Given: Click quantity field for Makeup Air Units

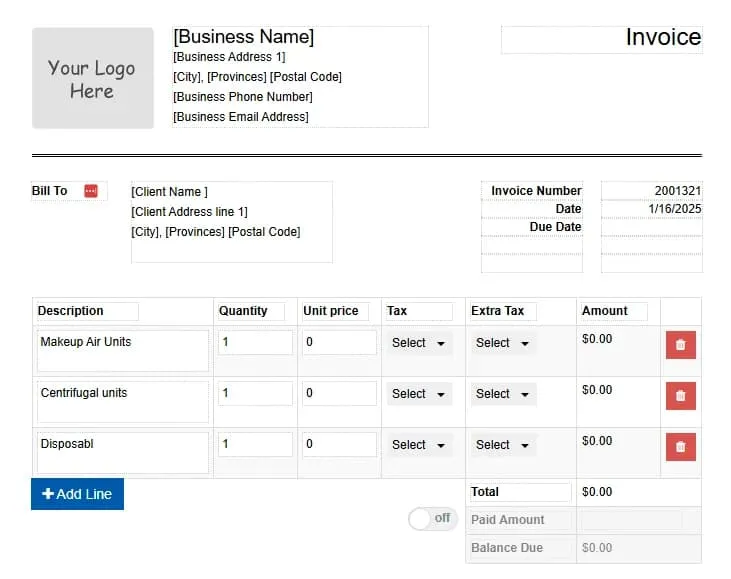Looking at the screenshot, I should tap(255, 342).
